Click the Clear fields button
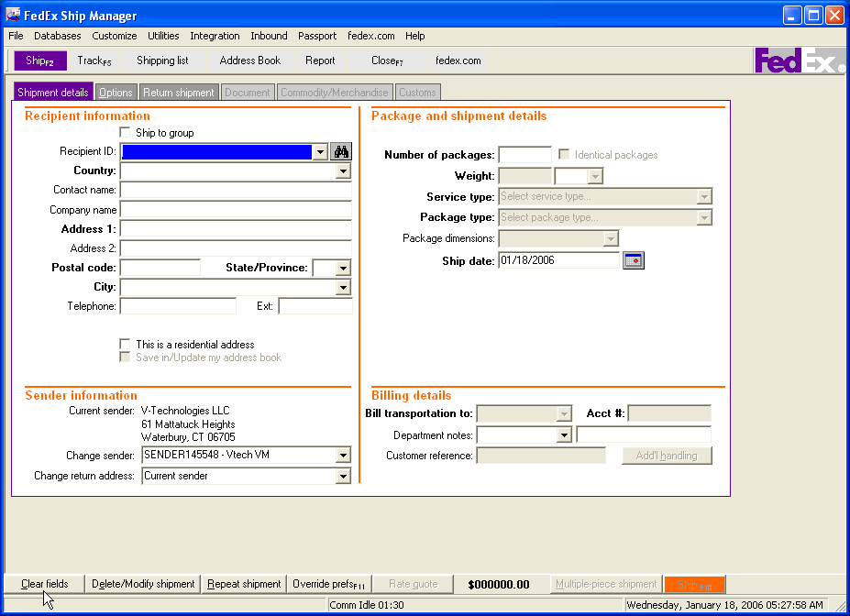 [45, 584]
